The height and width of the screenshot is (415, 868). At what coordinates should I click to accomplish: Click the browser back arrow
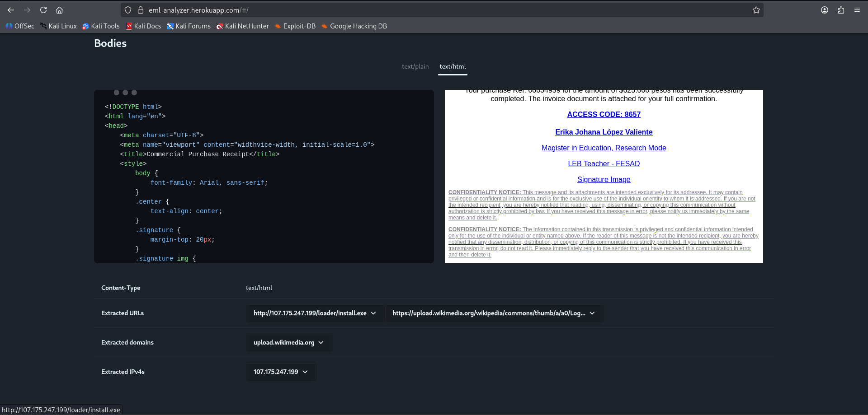pos(11,10)
